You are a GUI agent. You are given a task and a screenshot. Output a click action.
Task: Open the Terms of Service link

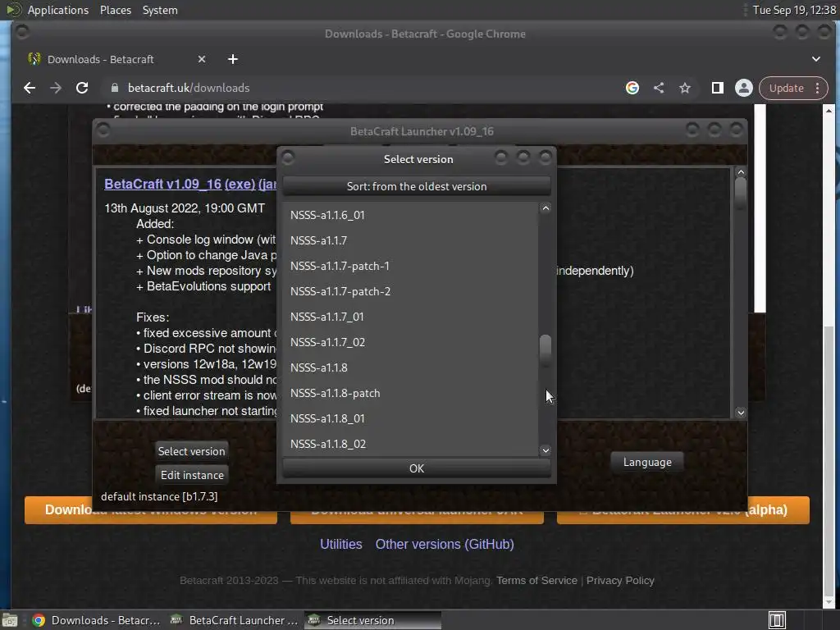click(536, 580)
